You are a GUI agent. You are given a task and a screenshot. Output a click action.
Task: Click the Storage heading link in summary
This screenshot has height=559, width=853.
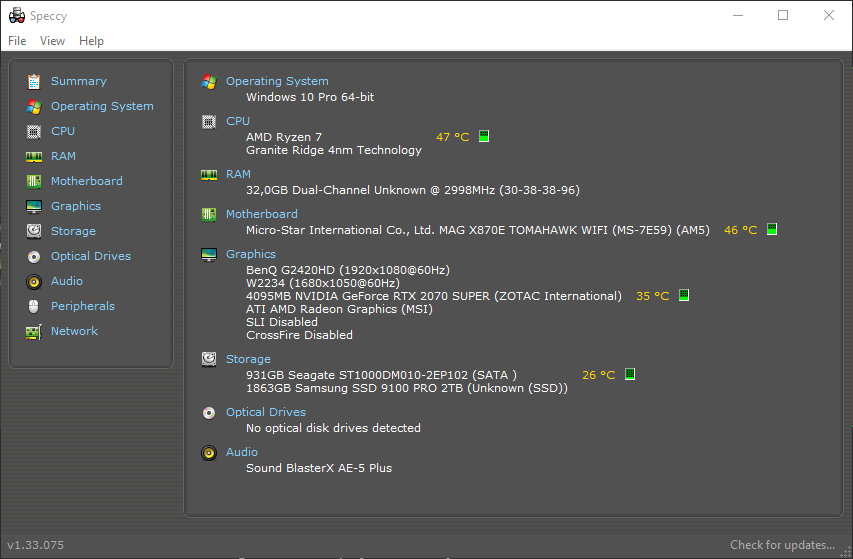248,359
